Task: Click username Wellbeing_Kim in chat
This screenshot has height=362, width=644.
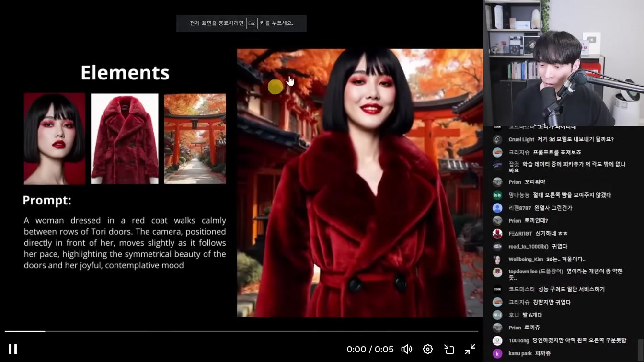Action: [x=526, y=260]
